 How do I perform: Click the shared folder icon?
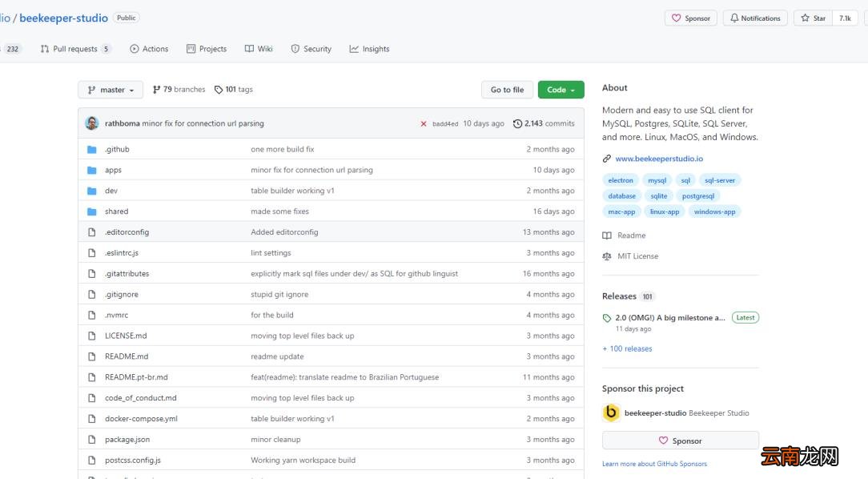(x=92, y=211)
